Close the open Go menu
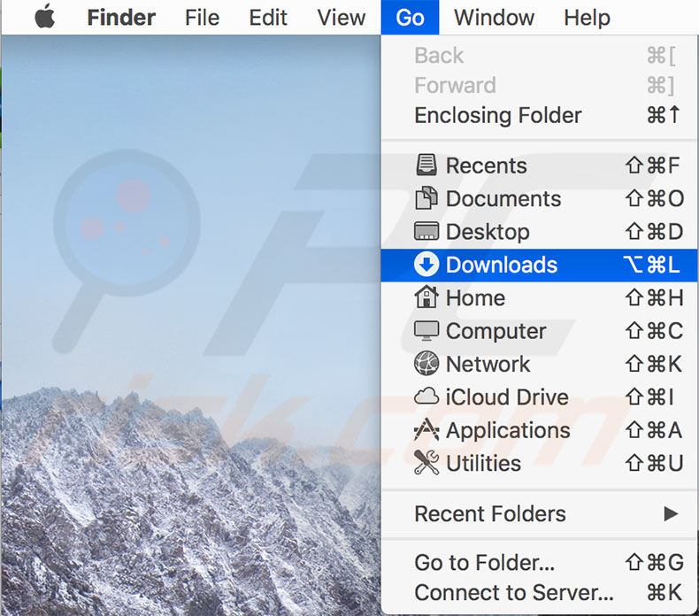The image size is (699, 616). point(411,18)
